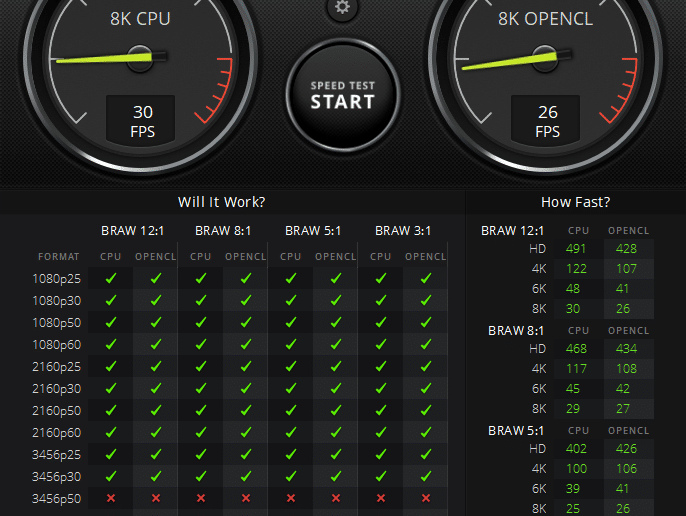Select the 3456p30 format row label
The height and width of the screenshot is (516, 686).
tap(56, 477)
